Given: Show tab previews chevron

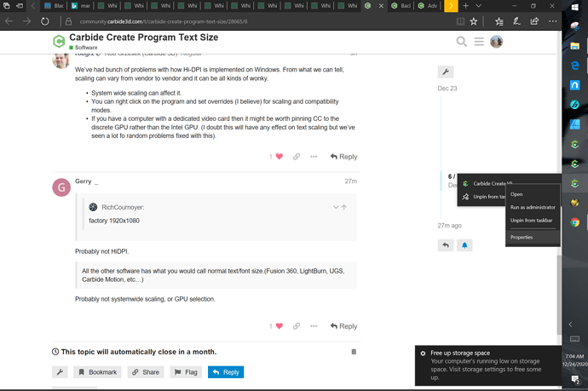Looking at the screenshot, I should pyautogui.click(x=479, y=6).
